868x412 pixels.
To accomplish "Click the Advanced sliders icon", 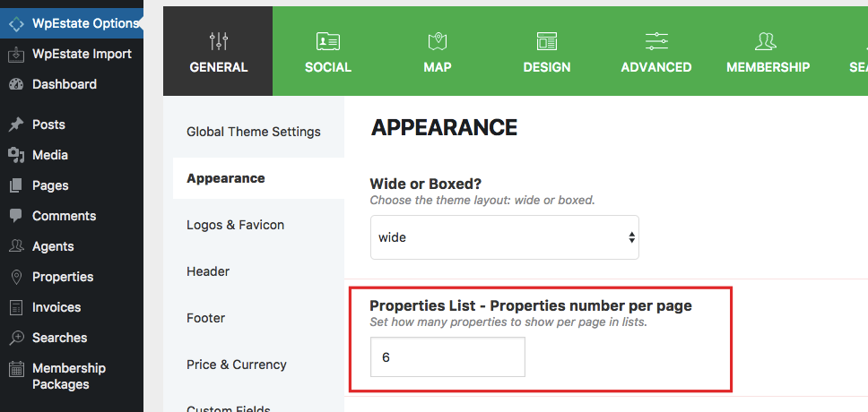I will coord(656,41).
